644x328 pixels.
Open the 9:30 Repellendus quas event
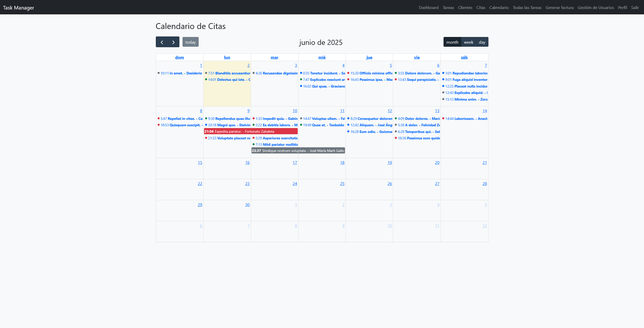(227, 119)
